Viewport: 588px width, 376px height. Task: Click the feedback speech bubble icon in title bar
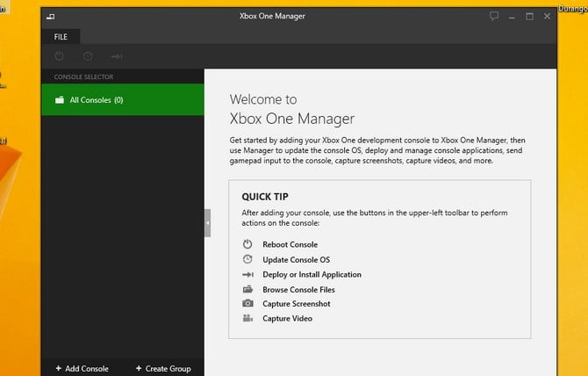(494, 16)
